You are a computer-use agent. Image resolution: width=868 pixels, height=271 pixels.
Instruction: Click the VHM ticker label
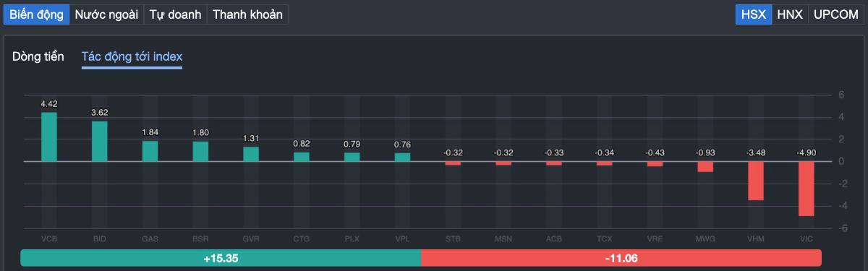[756, 238]
